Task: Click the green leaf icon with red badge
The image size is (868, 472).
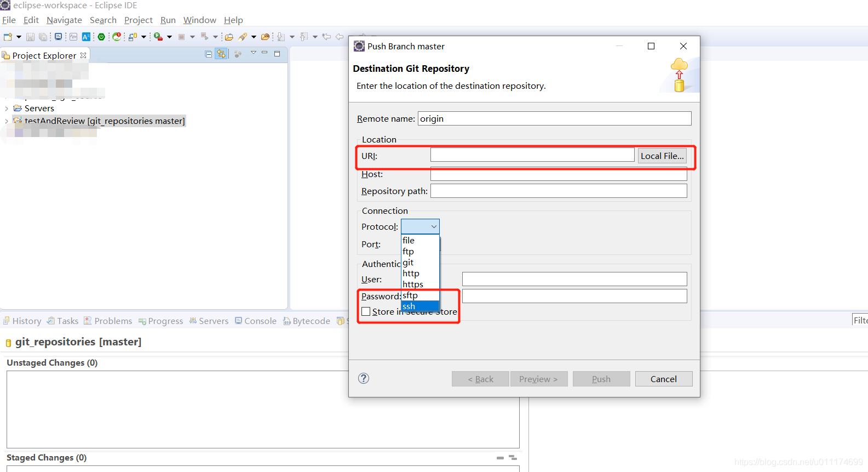Action: click(x=117, y=37)
